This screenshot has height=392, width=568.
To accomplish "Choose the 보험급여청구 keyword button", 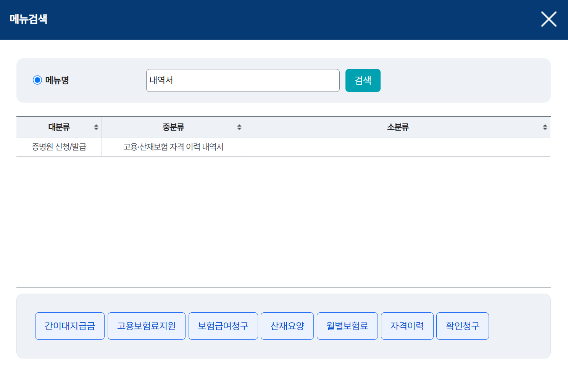I will 223,326.
